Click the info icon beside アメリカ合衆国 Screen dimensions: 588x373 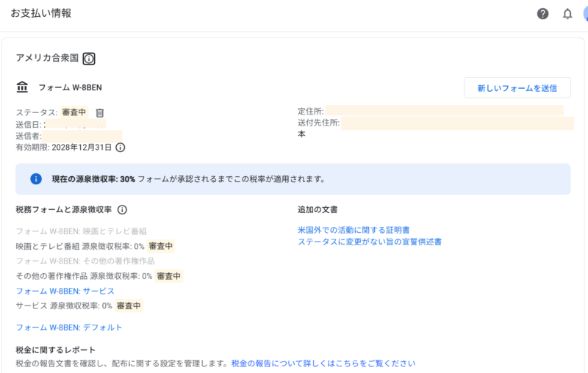(x=89, y=59)
